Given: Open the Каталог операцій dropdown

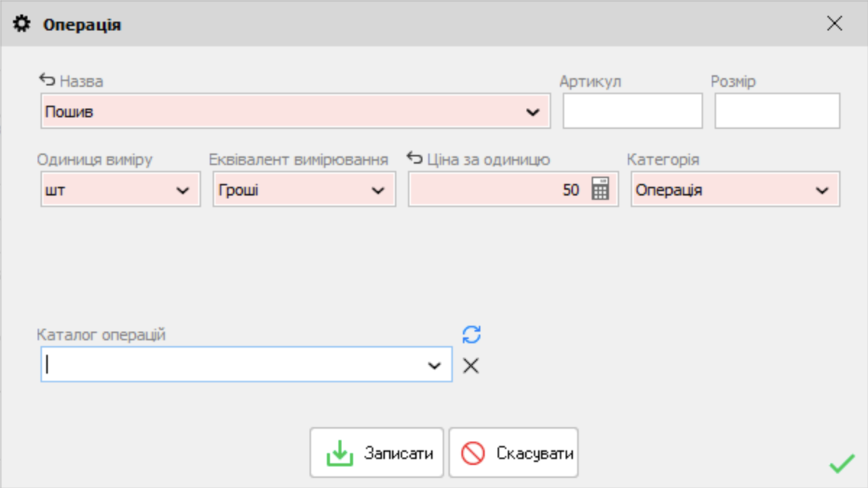Looking at the screenshot, I should coord(433,364).
